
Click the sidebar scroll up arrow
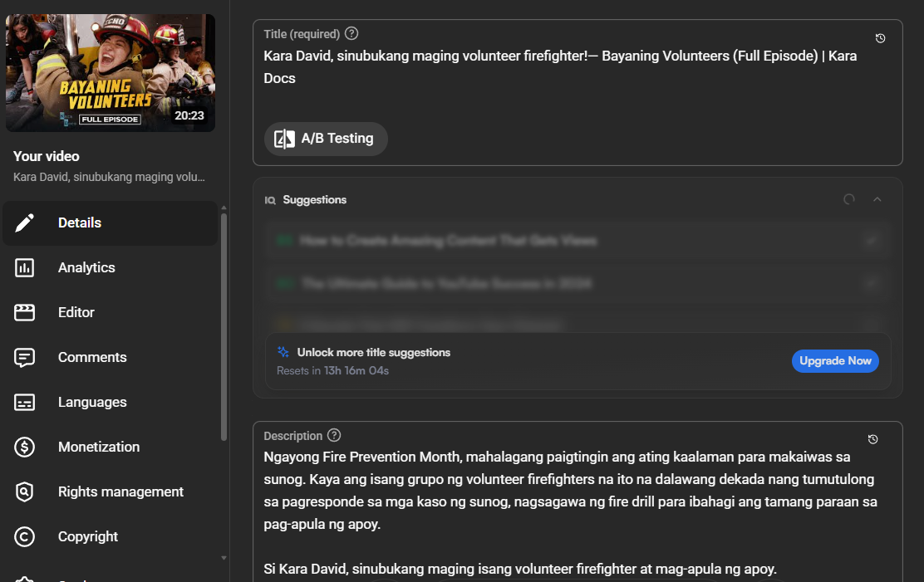point(224,208)
